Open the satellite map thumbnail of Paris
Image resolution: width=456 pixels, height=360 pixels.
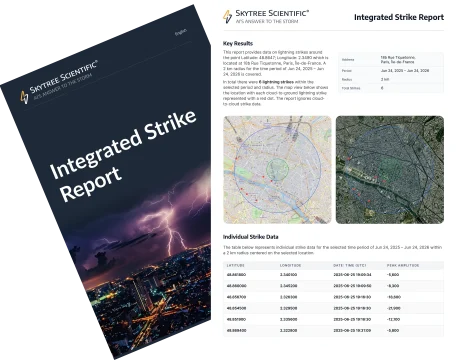(x=390, y=170)
